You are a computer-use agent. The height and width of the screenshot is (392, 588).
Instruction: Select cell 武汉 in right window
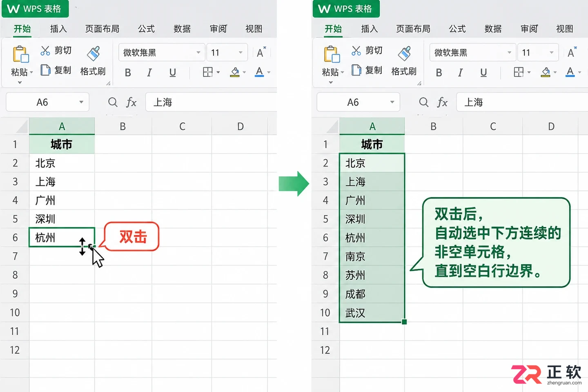372,313
